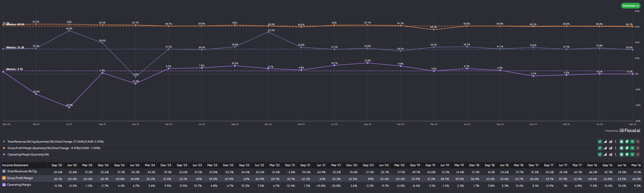Hide Gross Profit Margin series with eye icon
The height and width of the screenshot is (193, 644).
[x=633, y=148]
